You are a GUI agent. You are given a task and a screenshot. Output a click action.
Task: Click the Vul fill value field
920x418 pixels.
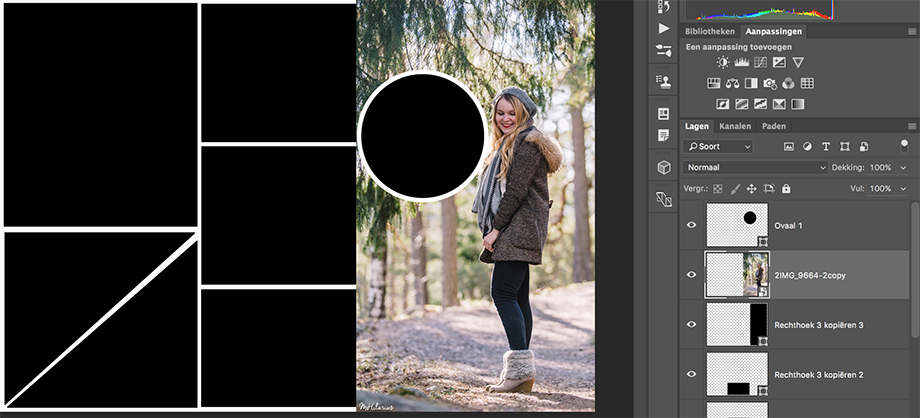click(881, 188)
